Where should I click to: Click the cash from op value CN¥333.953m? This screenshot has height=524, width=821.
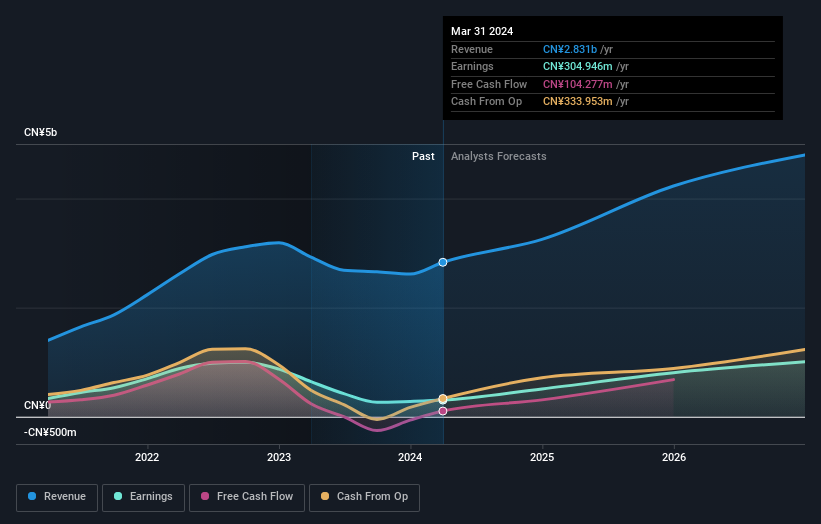pos(578,102)
